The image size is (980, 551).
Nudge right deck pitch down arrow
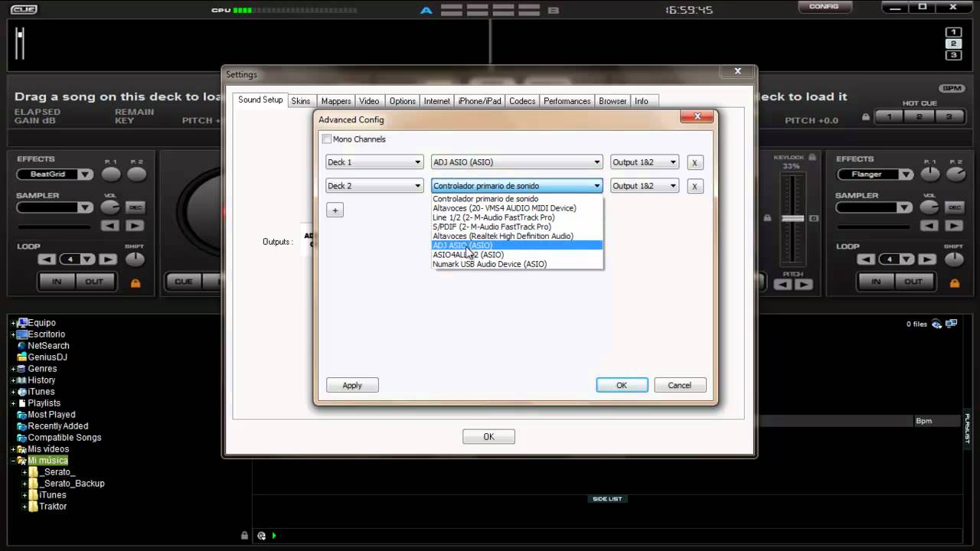click(x=782, y=285)
